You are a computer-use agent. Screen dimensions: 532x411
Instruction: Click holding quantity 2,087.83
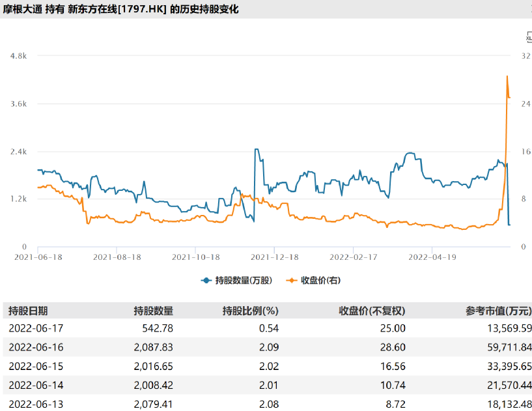pos(154,347)
